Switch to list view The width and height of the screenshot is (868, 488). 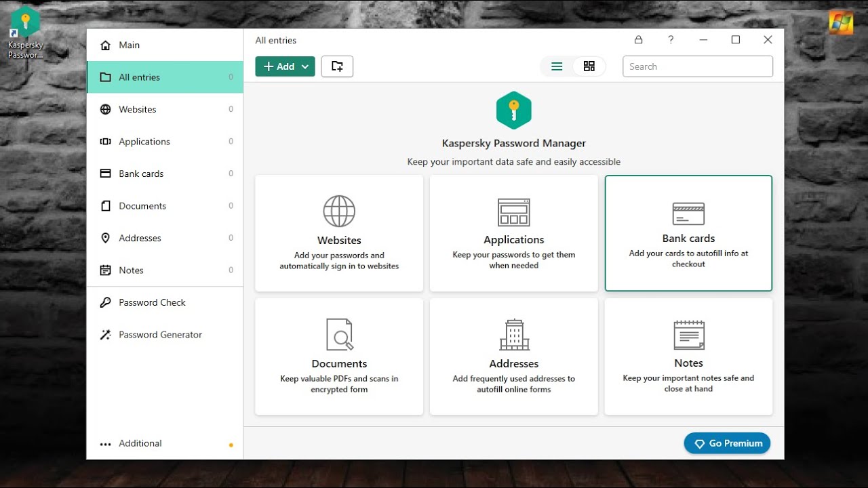pos(557,66)
